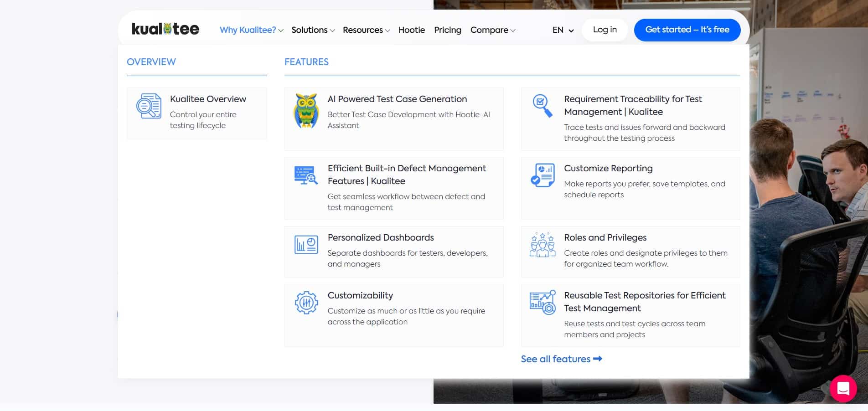Click 'Control your entire testing lifecycle' text
The image size is (868, 411).
[203, 120]
